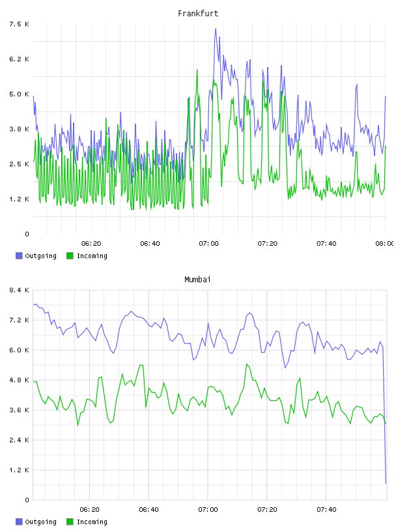This screenshot has width=396, height=532.
Task: Click 07:20 time label on Mumbai chart
Action: click(x=267, y=510)
